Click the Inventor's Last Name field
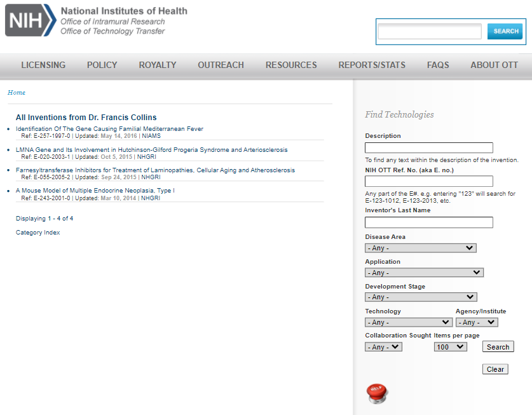The image size is (532, 415). click(429, 222)
